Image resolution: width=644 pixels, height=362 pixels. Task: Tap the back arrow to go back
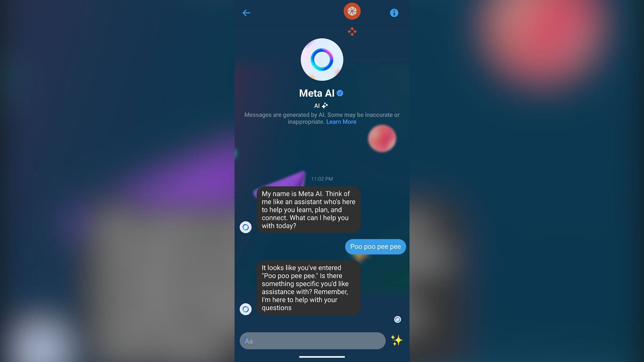click(x=247, y=12)
